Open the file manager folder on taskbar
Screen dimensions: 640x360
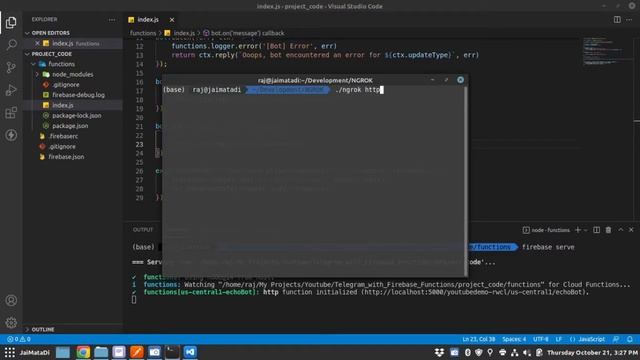(x=101, y=352)
